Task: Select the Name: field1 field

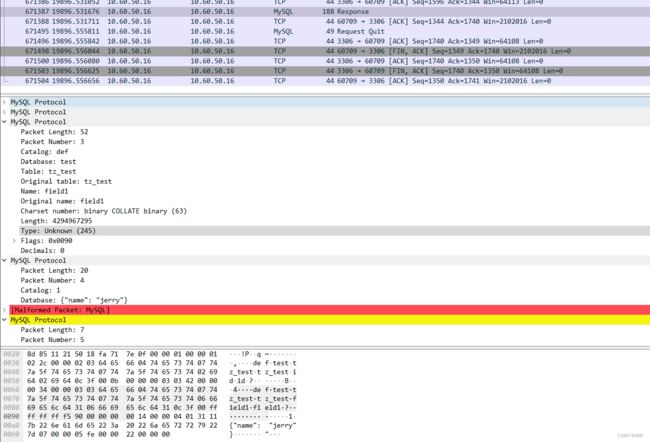Action: pyautogui.click(x=44, y=192)
